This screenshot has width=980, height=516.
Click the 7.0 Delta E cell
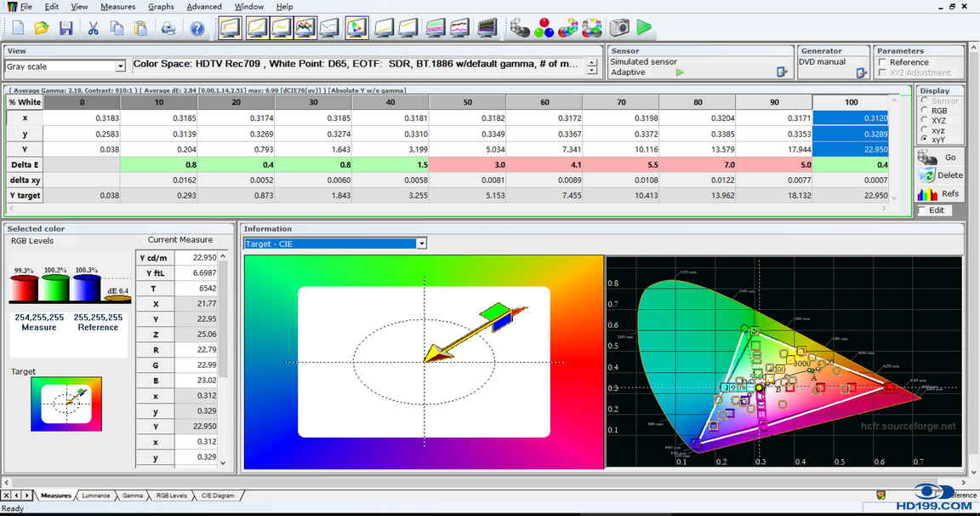point(698,164)
